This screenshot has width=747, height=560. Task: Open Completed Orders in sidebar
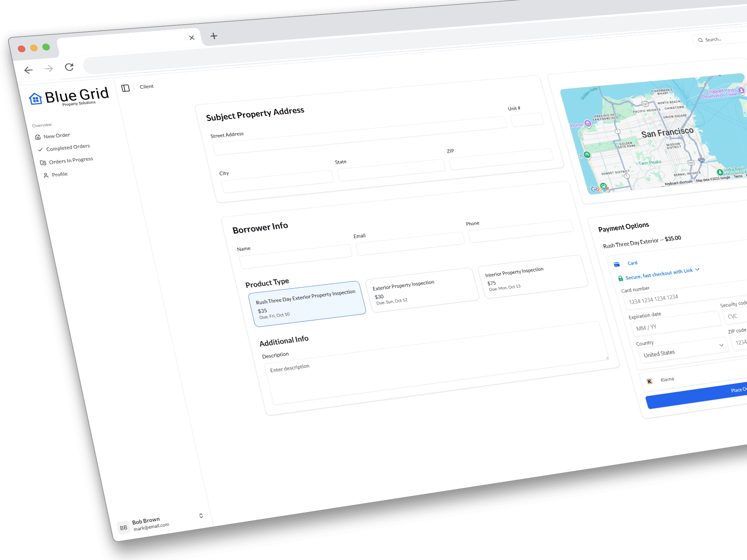(x=68, y=148)
